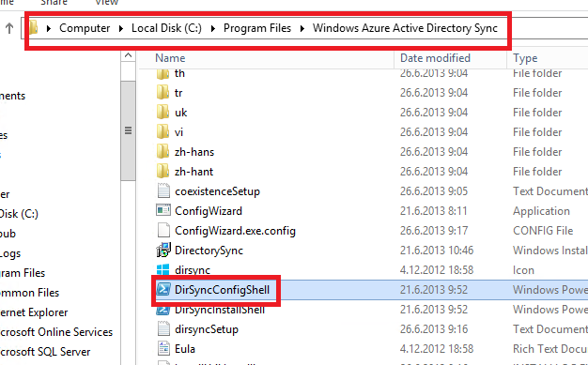Click the folder icon in address bar
The image size is (588, 365).
pos(34,27)
